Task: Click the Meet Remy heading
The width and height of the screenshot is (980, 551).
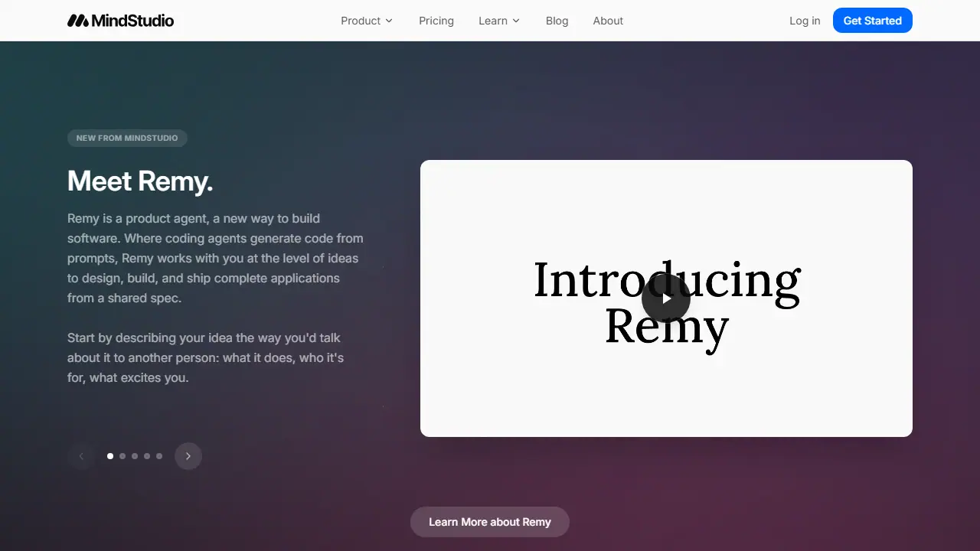Action: pyautogui.click(x=140, y=181)
